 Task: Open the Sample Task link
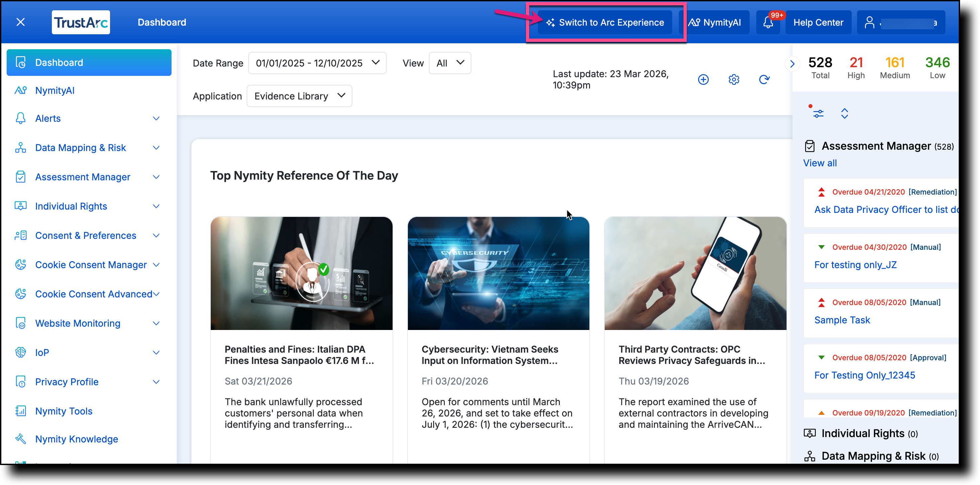point(842,320)
